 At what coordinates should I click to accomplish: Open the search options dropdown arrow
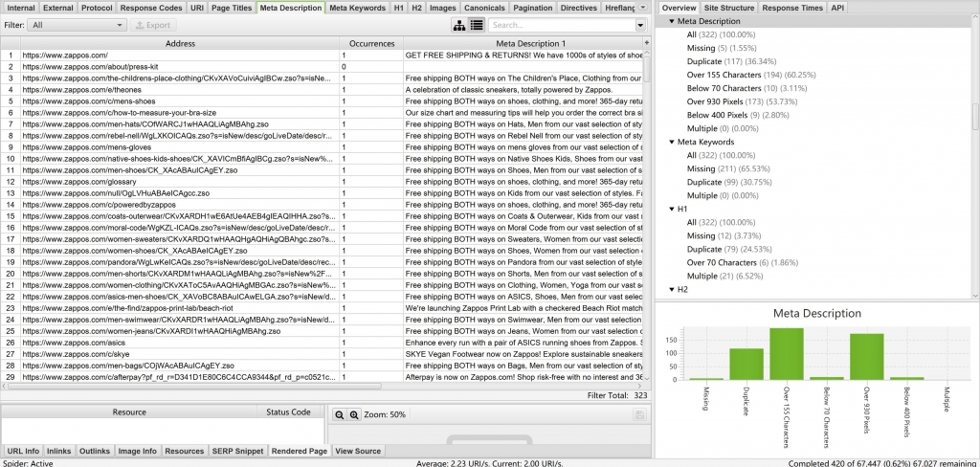(640, 25)
